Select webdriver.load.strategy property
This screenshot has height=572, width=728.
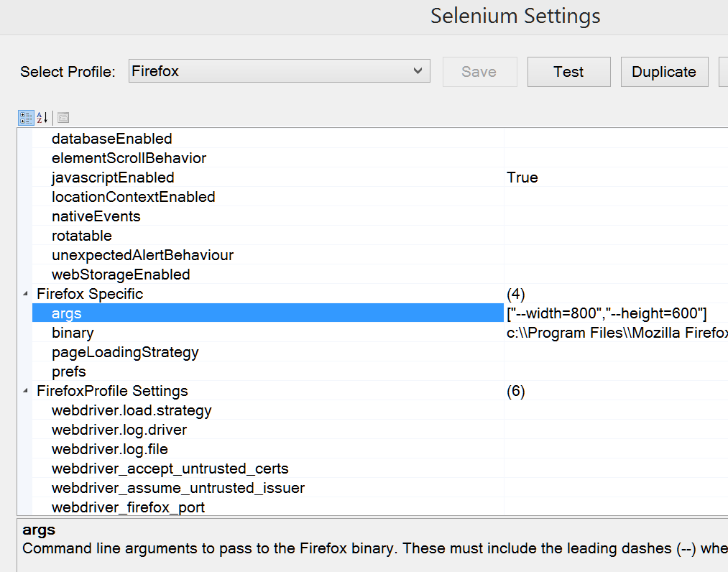[132, 410]
